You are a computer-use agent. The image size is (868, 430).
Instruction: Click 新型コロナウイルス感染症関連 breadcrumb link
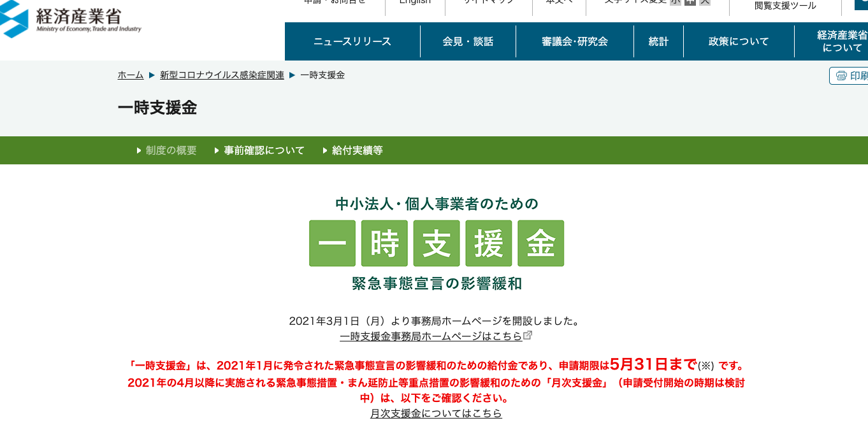222,75
